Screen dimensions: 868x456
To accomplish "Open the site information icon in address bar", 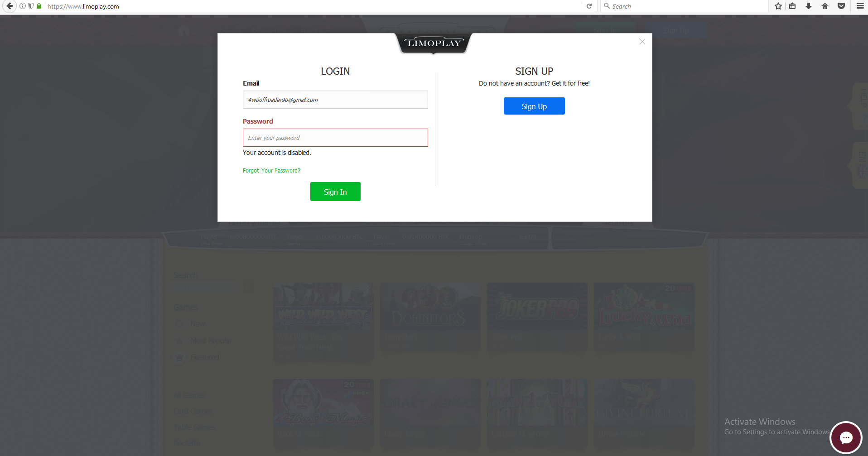I will tap(23, 6).
